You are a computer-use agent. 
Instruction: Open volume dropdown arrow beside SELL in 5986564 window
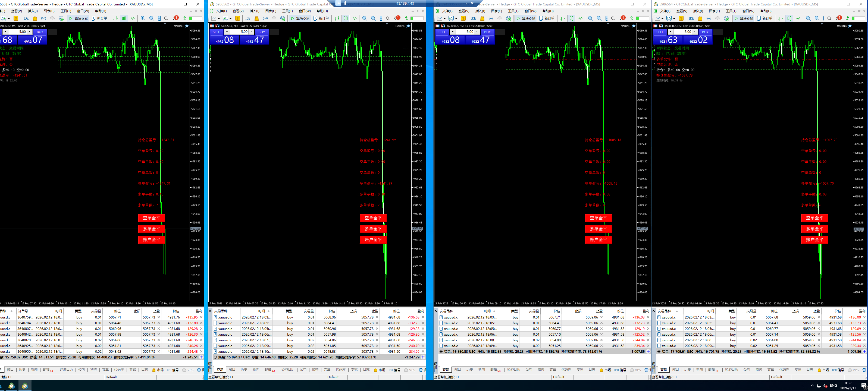click(670, 32)
